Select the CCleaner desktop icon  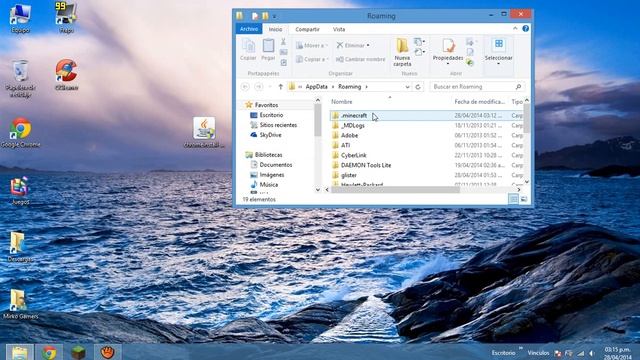(67, 75)
